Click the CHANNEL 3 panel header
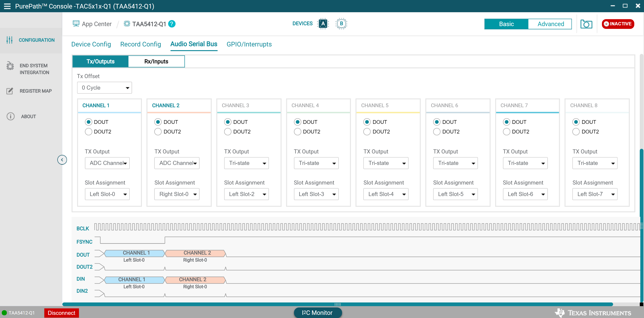This screenshot has width=644, height=318. pyautogui.click(x=249, y=105)
